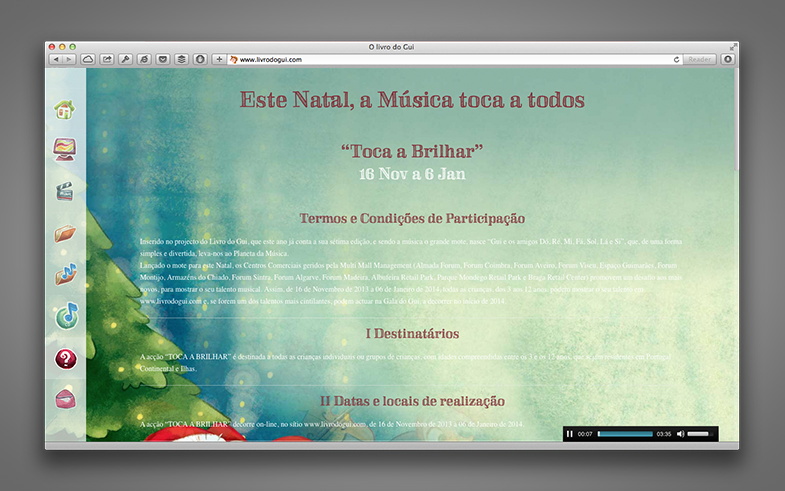Screen dimensions: 785x491
Task: Click the 'O livro do Gui' window title
Action: pyautogui.click(x=391, y=47)
